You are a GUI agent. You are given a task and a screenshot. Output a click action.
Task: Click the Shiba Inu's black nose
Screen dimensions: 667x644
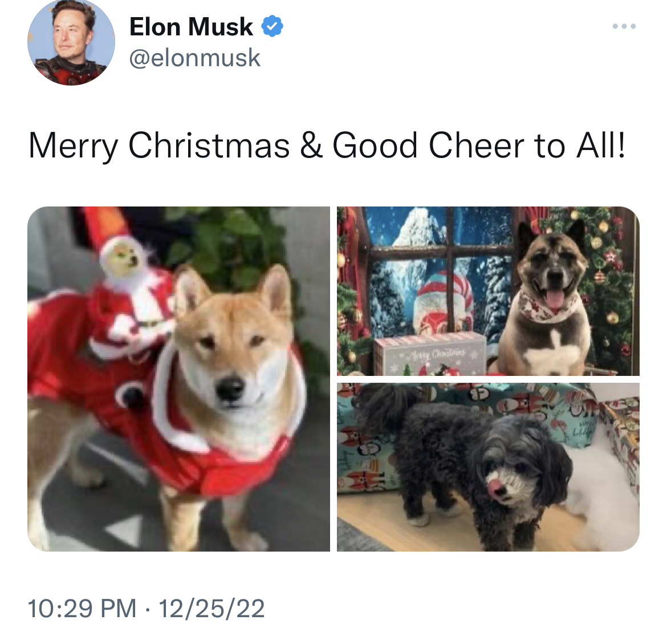230,388
